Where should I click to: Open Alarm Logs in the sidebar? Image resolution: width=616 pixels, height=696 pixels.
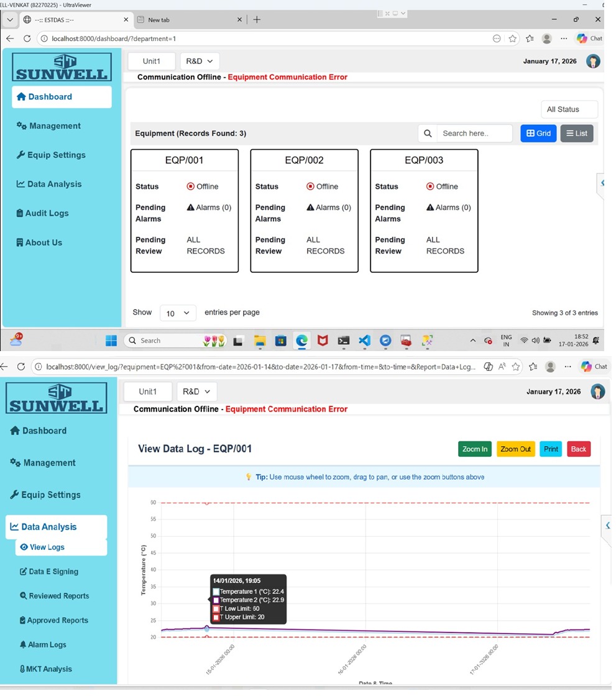[x=47, y=645]
